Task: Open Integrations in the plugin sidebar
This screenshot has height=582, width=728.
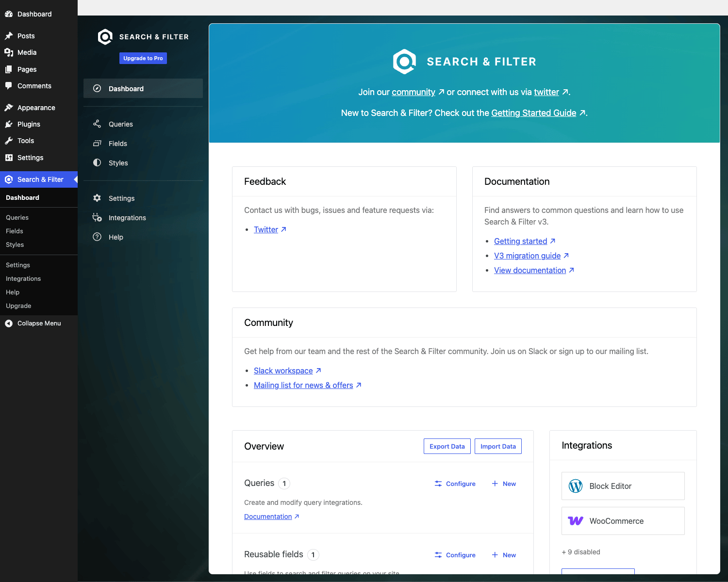Action: (143, 218)
